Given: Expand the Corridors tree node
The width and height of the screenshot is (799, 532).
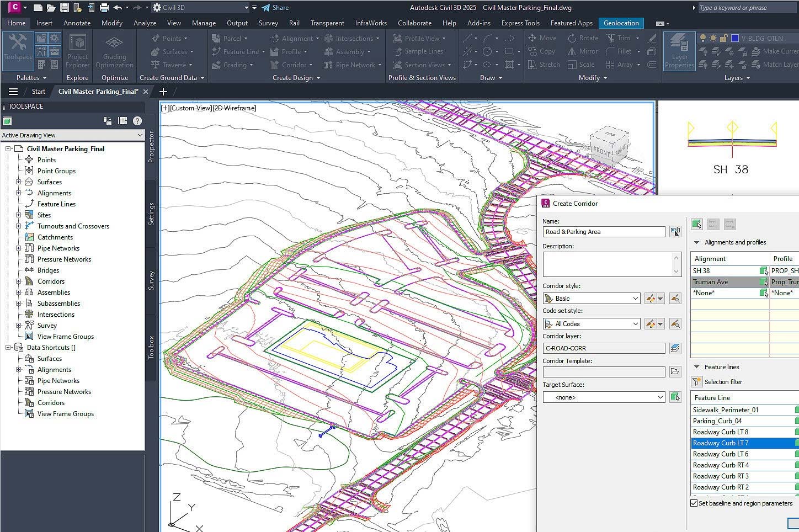Looking at the screenshot, I should (x=18, y=281).
